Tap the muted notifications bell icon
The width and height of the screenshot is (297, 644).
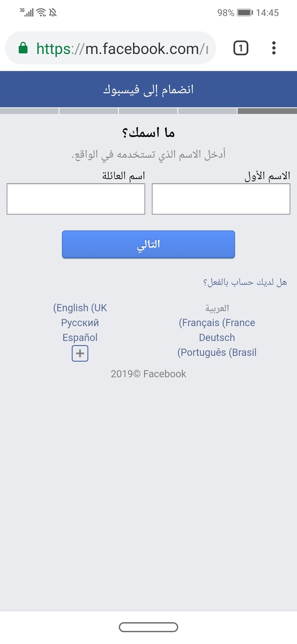[x=53, y=12]
